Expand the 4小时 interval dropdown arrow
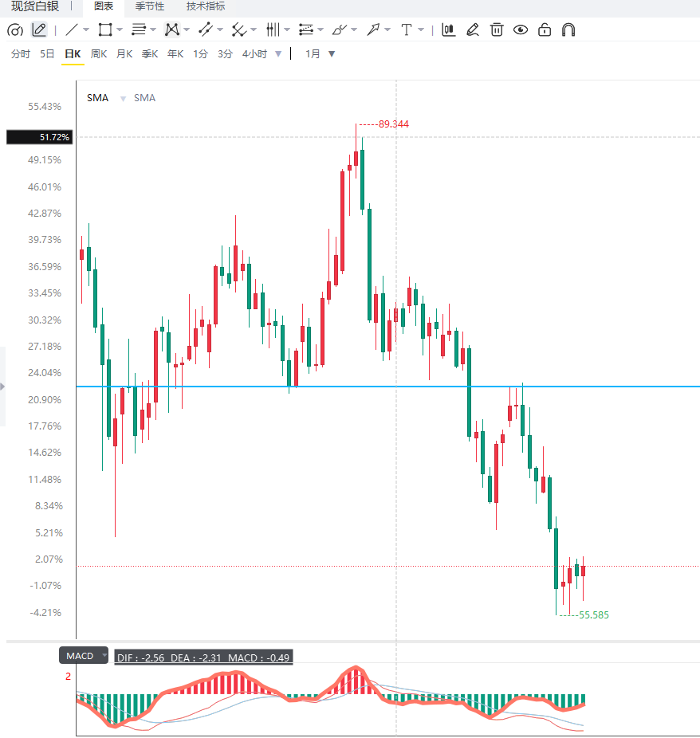700x738 pixels. pos(278,54)
